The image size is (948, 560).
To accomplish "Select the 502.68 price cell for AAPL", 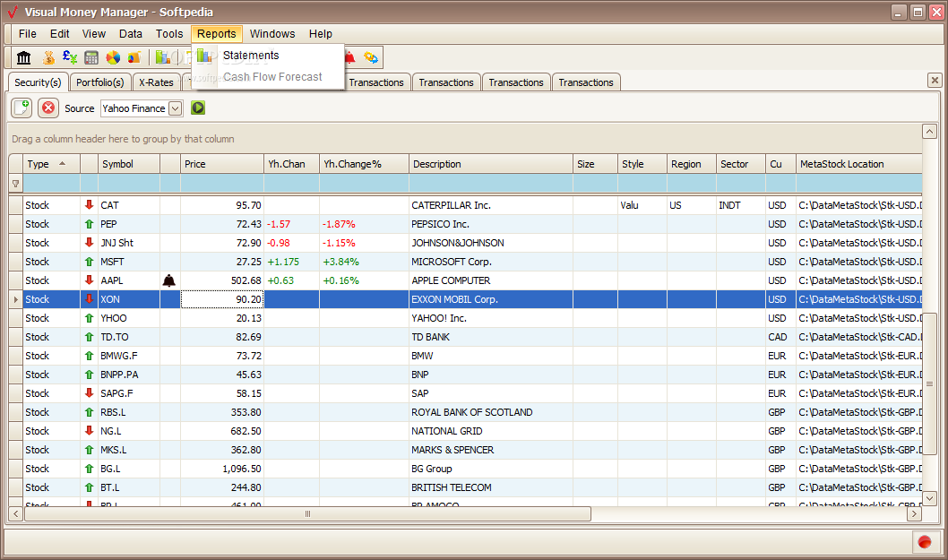I will pyautogui.click(x=222, y=280).
